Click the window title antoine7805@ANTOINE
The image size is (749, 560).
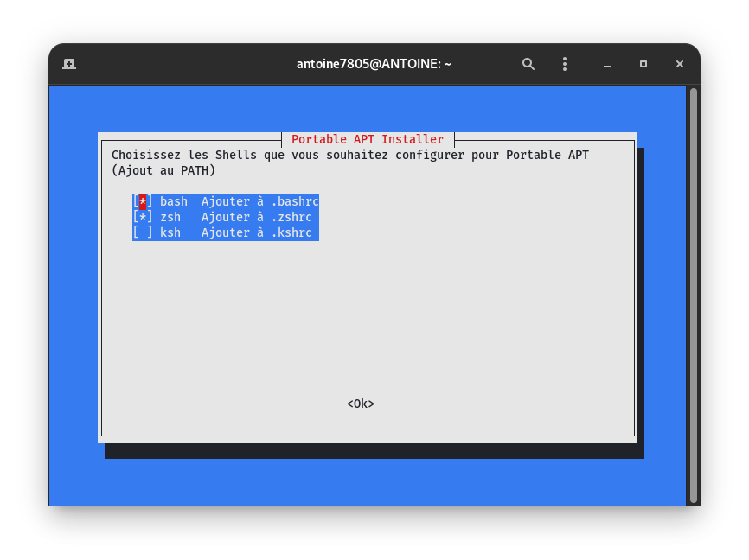point(374,64)
